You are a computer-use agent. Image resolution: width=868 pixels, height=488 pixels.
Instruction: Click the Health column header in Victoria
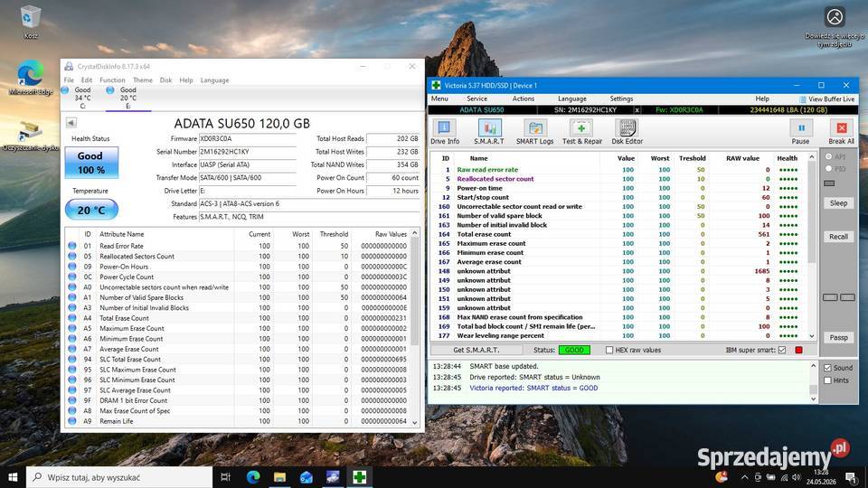click(788, 158)
